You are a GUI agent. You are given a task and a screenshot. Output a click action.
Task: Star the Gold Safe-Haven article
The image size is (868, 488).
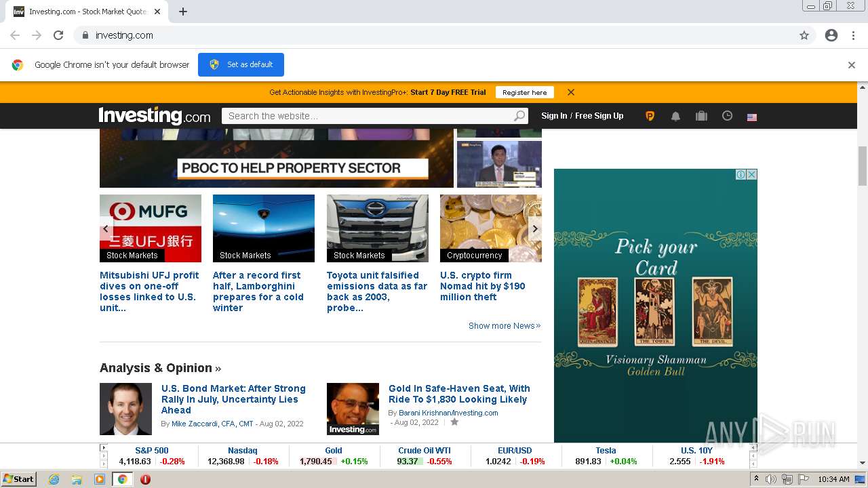(x=454, y=422)
